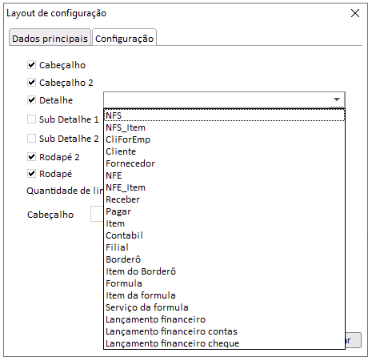Image resolution: width=372 pixels, height=360 pixels.
Task: Pick Serviço da formula entry
Action: click(224, 308)
